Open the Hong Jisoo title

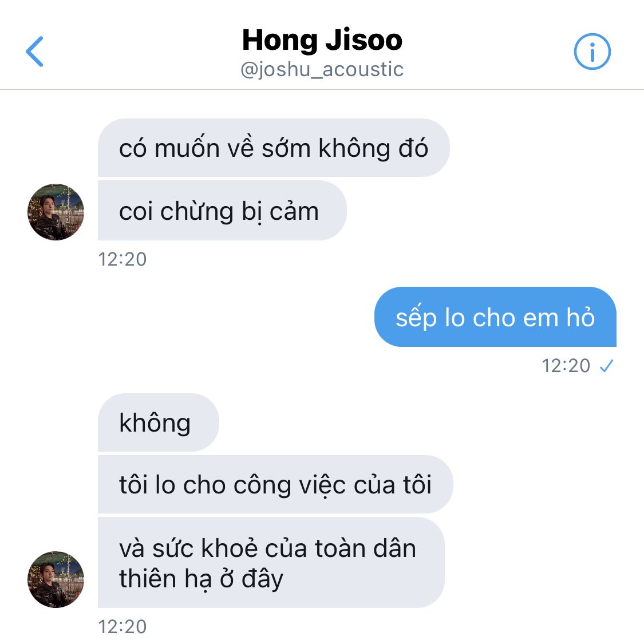pyautogui.click(x=322, y=40)
